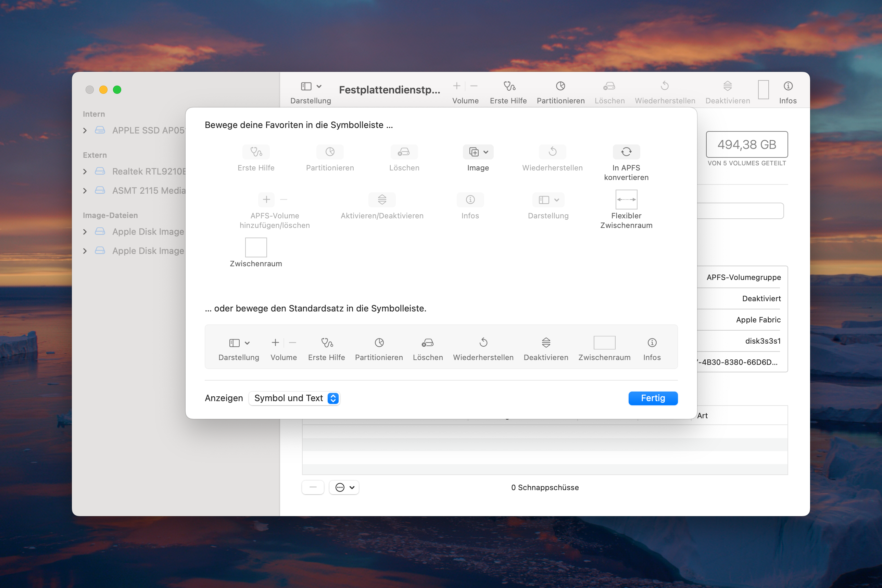Click Erste Hilfe in default toolbar set

pyautogui.click(x=326, y=349)
